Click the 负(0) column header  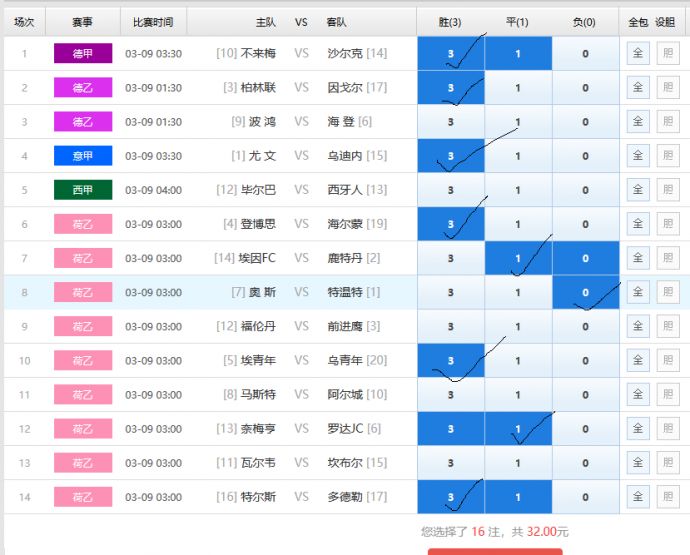coord(584,22)
